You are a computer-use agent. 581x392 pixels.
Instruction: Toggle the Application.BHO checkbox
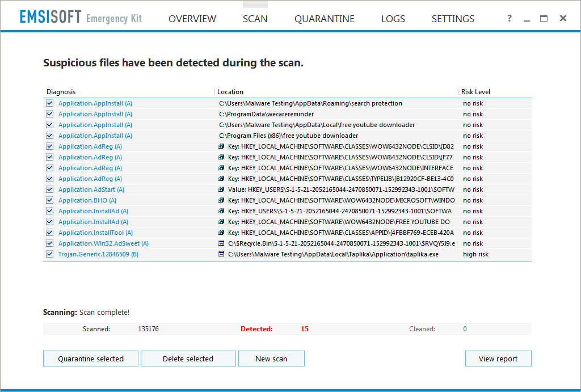tap(50, 200)
